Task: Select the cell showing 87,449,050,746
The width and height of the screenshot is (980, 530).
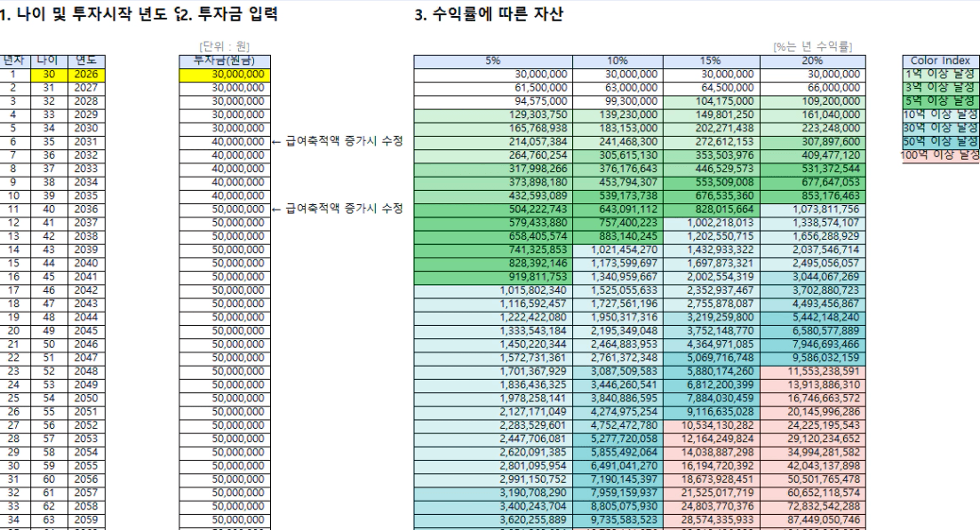Action: 812,519
